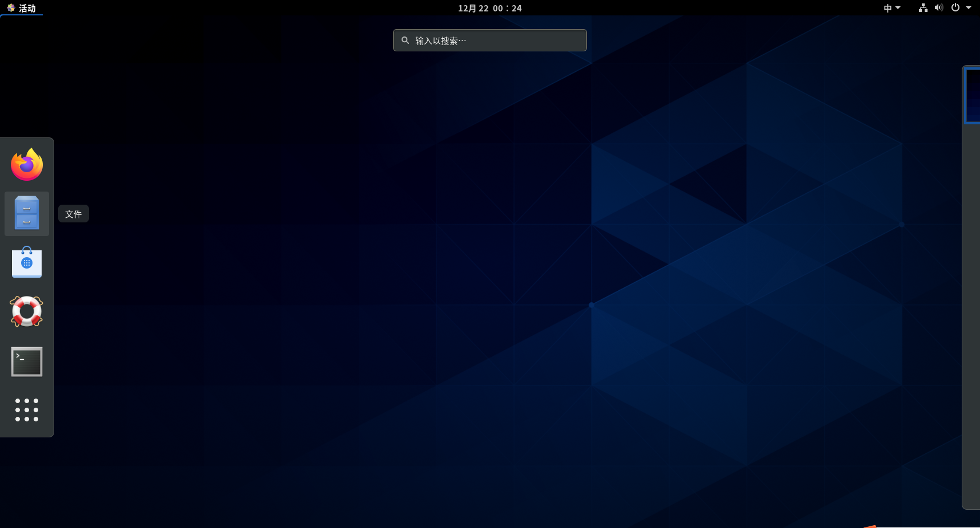
Task: Expand the system status menu arrow
Action: pyautogui.click(x=968, y=8)
